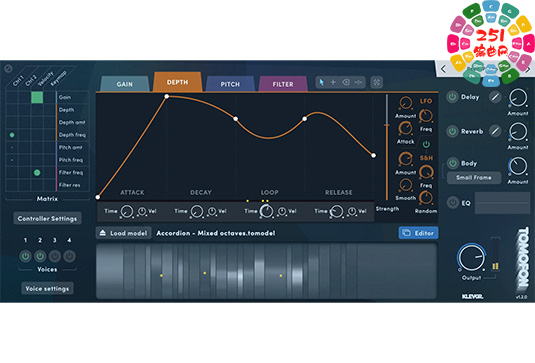535x363 pixels.
Task: Toggle the Body power button
Action: click(x=452, y=163)
